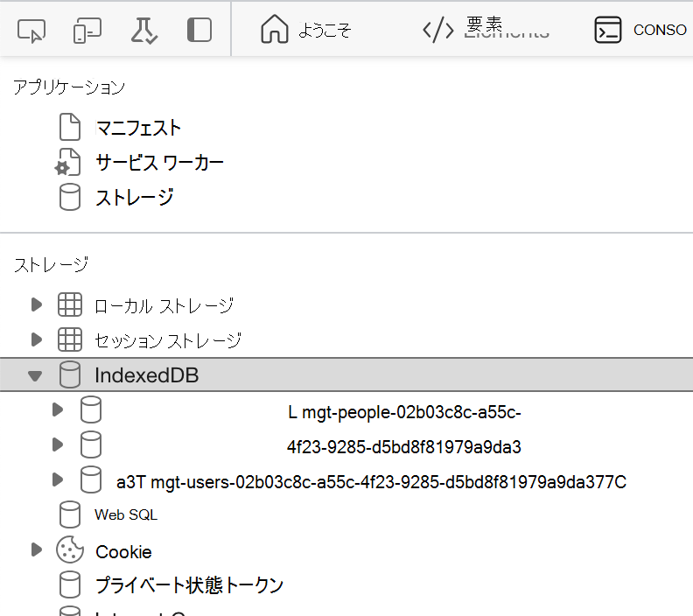693x616 pixels.
Task: Click the Cookie icon
Action: (70, 549)
